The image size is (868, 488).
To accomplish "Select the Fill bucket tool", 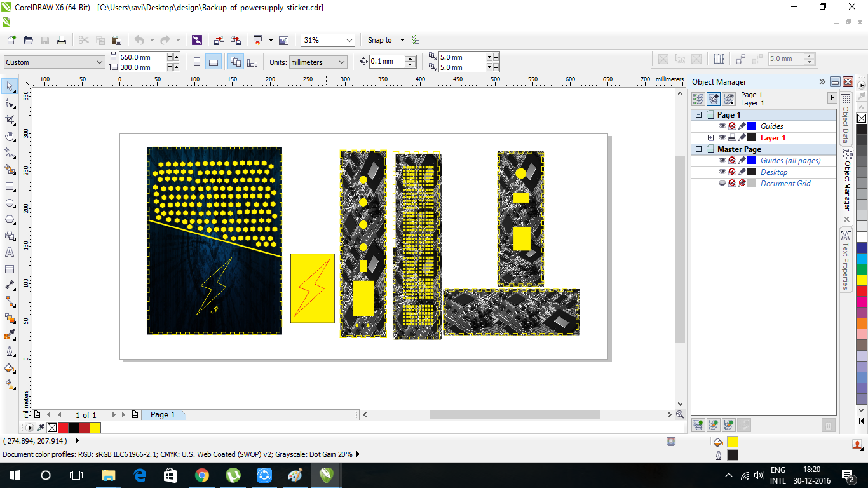I will point(10,368).
